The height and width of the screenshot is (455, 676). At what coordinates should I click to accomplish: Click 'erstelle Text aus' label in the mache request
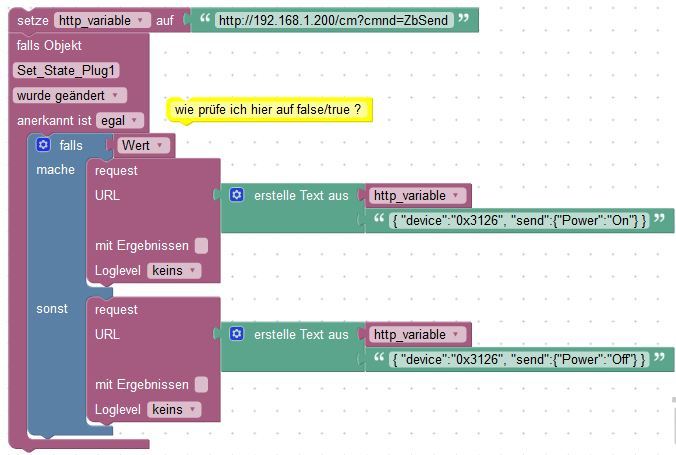301,195
